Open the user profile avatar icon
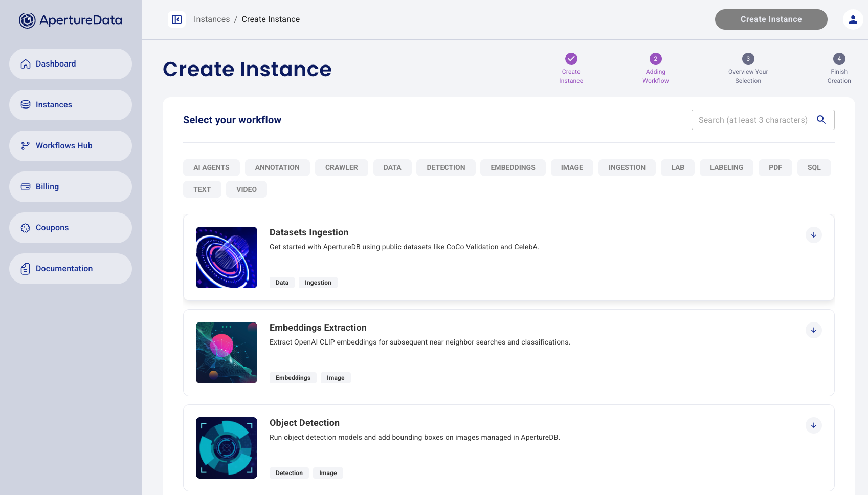This screenshot has width=868, height=495. click(x=853, y=19)
